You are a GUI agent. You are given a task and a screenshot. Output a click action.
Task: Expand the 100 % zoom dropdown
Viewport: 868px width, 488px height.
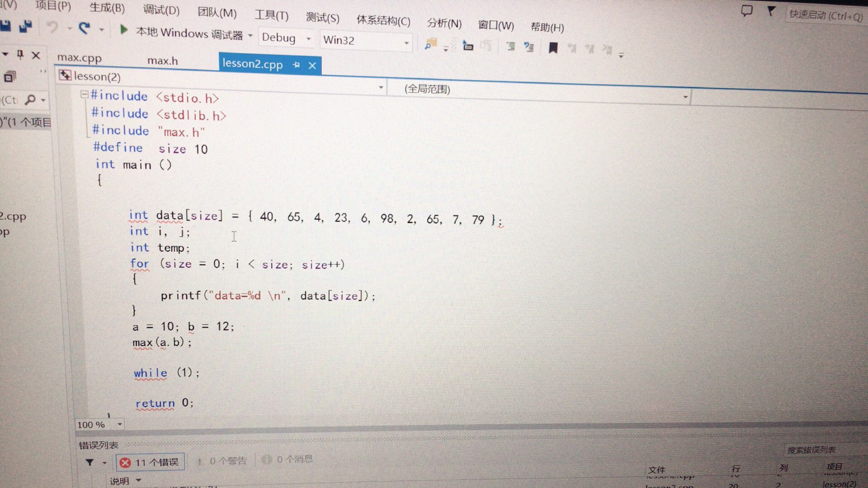coord(119,424)
